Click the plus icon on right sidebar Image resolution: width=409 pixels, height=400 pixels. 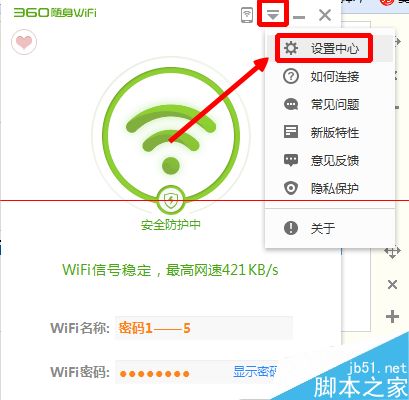pos(392,316)
